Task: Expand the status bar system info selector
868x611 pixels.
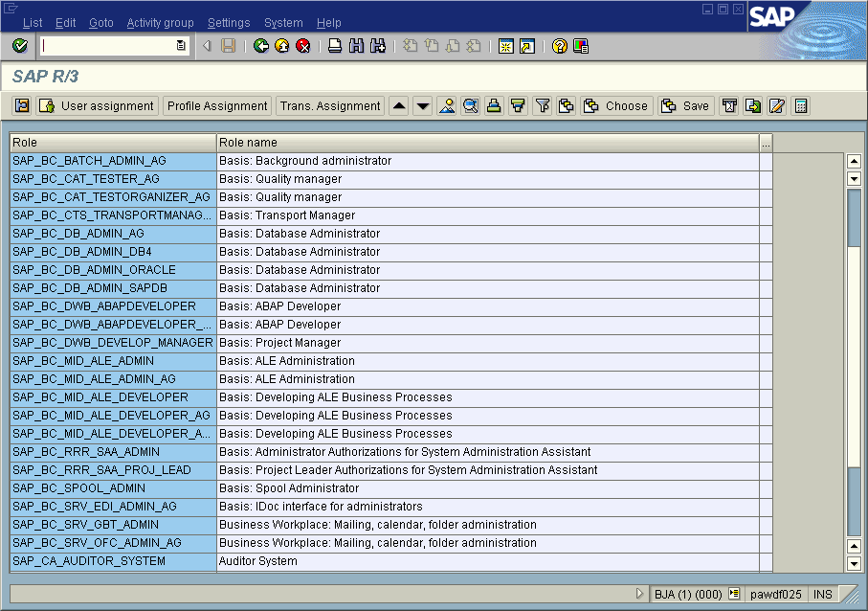Action: coord(734,594)
